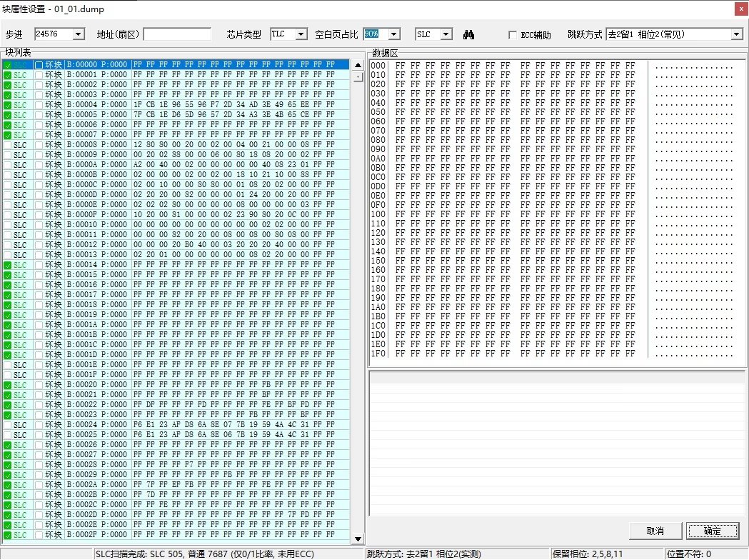Viewport: 749px width, 560px height.
Task: Enable the ECC辅助 checkbox
Action: pos(513,35)
